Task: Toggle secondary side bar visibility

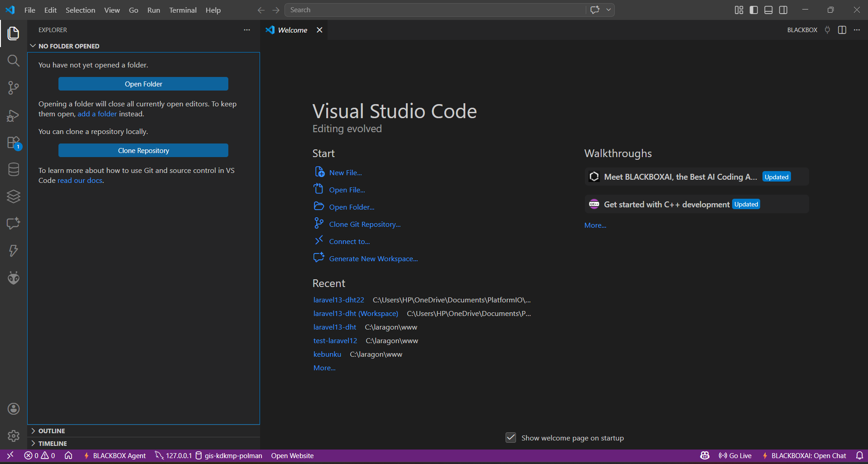Action: click(x=783, y=10)
